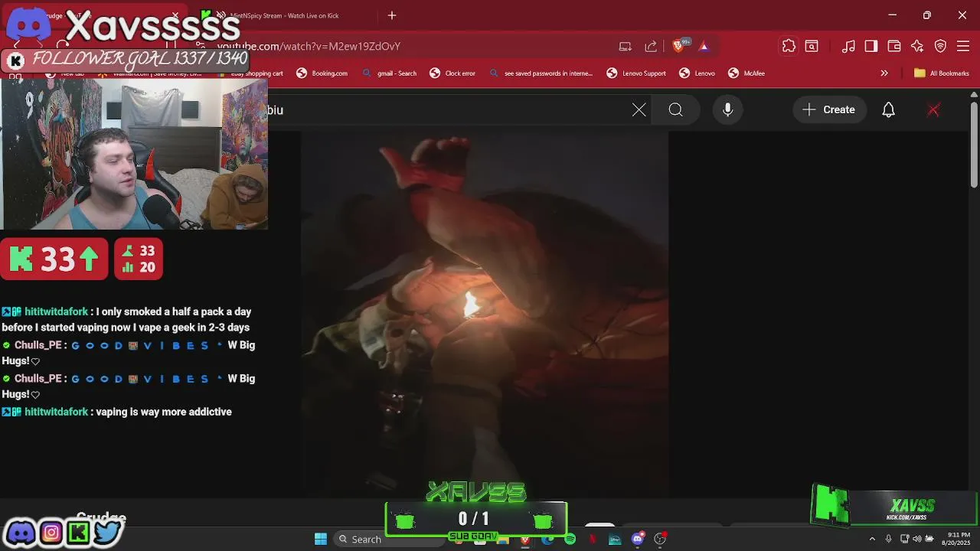
Task: Click the share page arrow icon
Action: coord(651,46)
